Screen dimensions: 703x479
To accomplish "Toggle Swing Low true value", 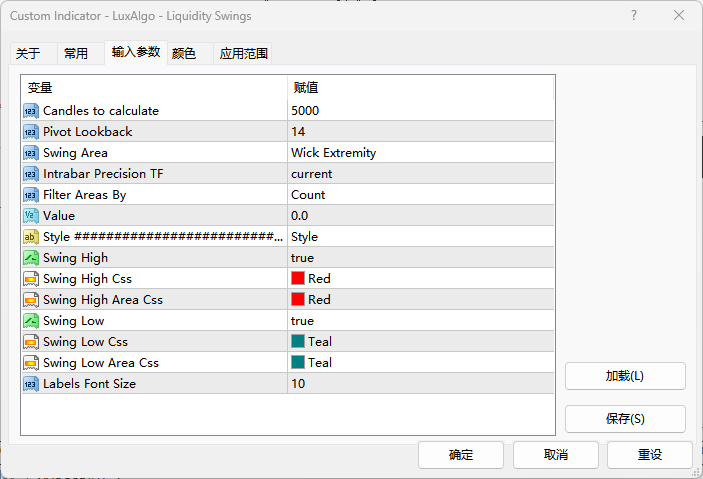I will coord(421,321).
